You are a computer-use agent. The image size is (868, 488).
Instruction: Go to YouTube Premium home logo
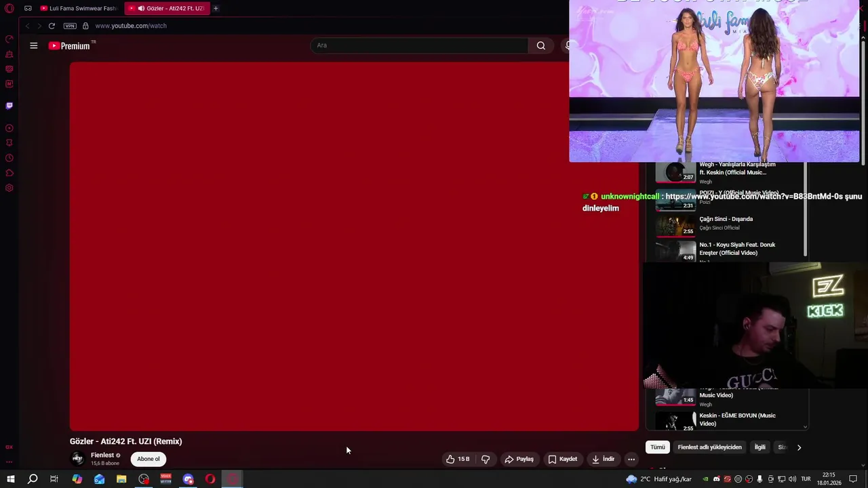point(69,45)
